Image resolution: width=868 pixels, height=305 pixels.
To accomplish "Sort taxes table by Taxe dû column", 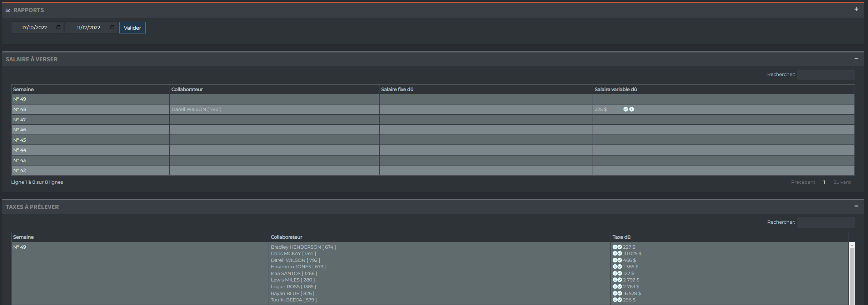I will (730, 237).
